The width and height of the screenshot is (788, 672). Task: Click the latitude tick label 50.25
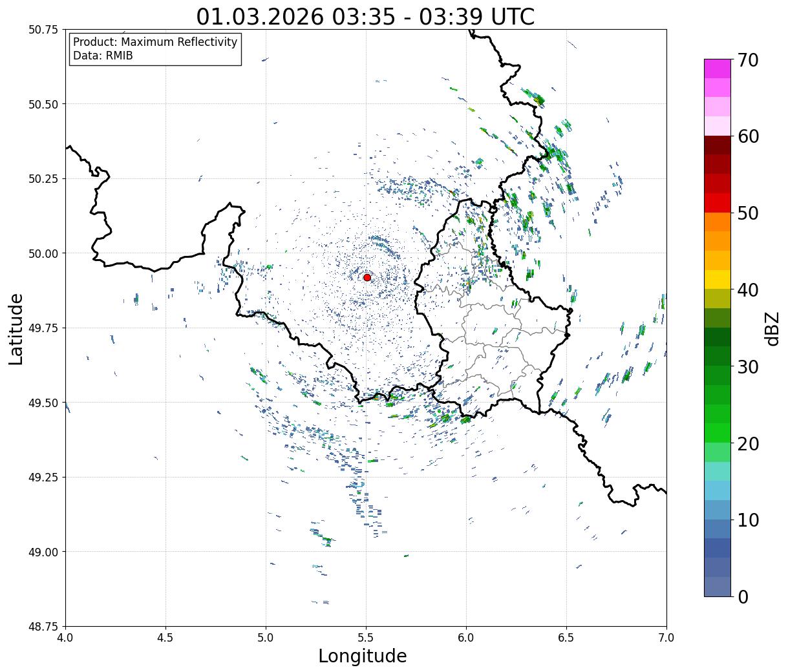43,179
